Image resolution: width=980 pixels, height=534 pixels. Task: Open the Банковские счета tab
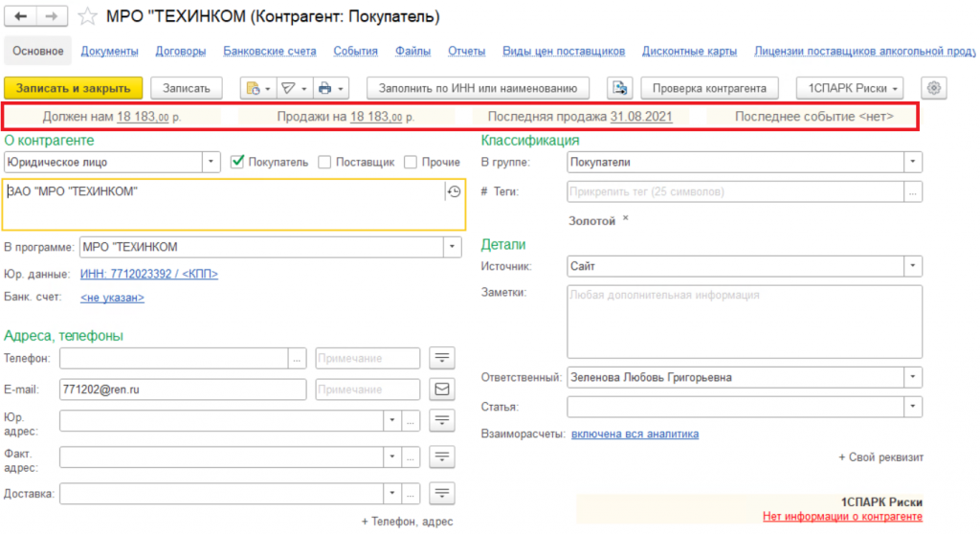(269, 51)
